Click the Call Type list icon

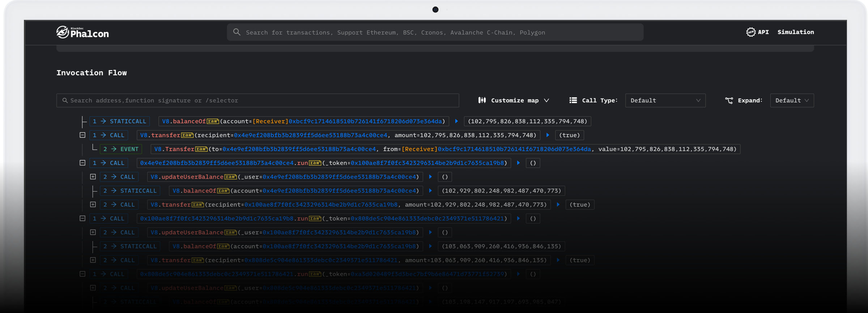pyautogui.click(x=573, y=100)
